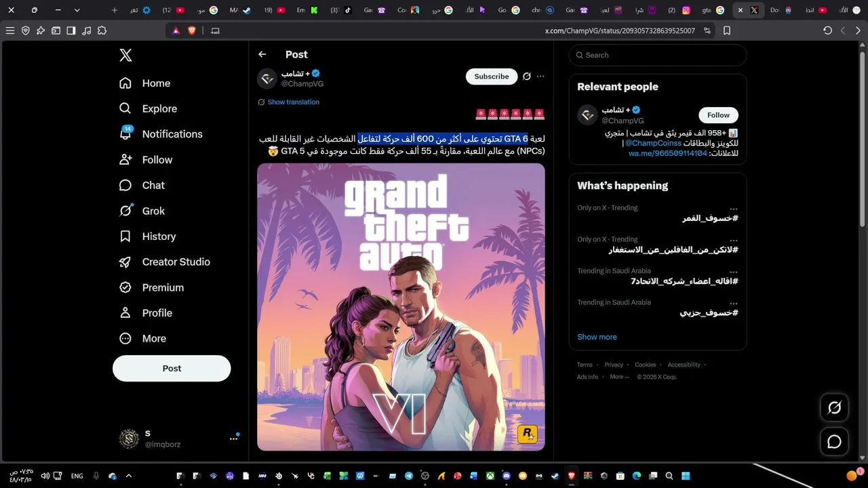The height and width of the screenshot is (488, 868).
Task: Open more options for #خسوف_القمر trend
Action: click(x=733, y=209)
